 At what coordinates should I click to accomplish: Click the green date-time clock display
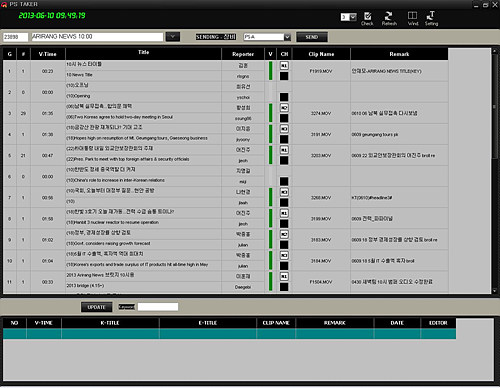point(52,15)
